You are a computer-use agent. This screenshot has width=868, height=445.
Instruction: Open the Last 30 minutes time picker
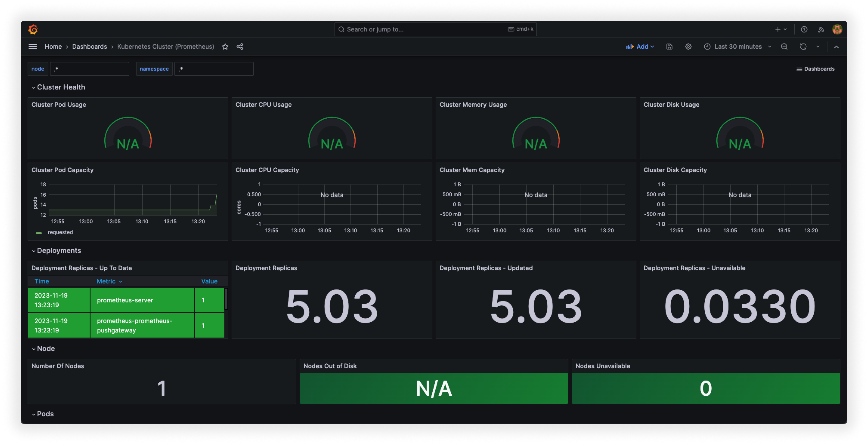click(x=737, y=46)
